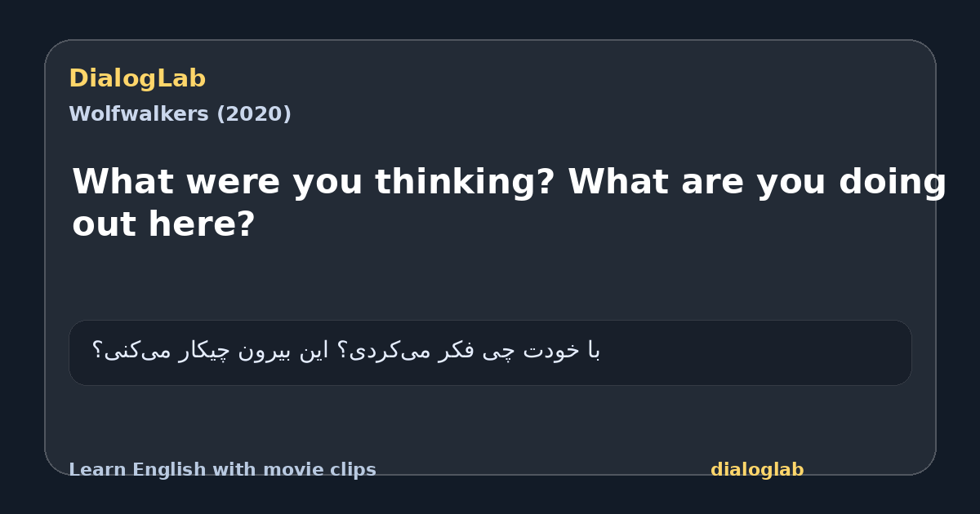Click the second 'What' in the quote
This screenshot has width=980, height=514.
[x=618, y=182]
